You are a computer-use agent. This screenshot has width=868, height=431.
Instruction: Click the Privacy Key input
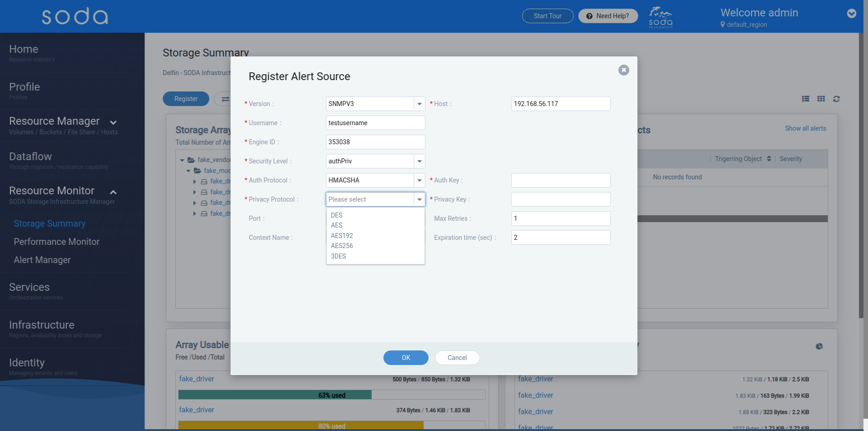click(561, 199)
